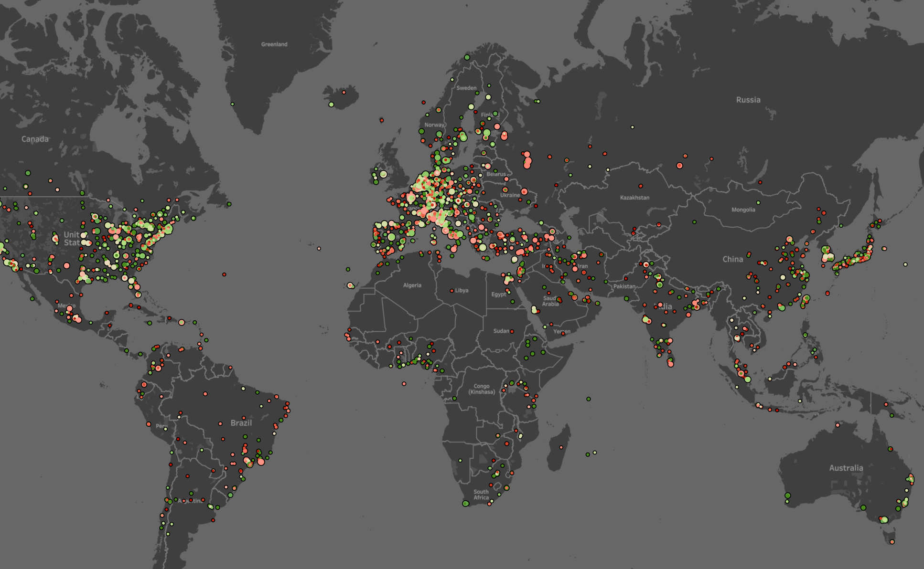
Task: Click the South Africa label
Action: 481,495
